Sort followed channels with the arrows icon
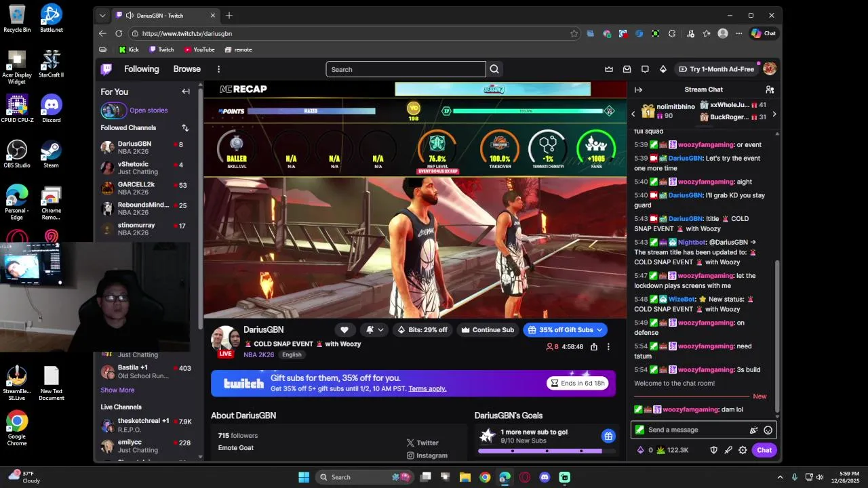Image resolution: width=868 pixels, height=488 pixels. coord(185,127)
